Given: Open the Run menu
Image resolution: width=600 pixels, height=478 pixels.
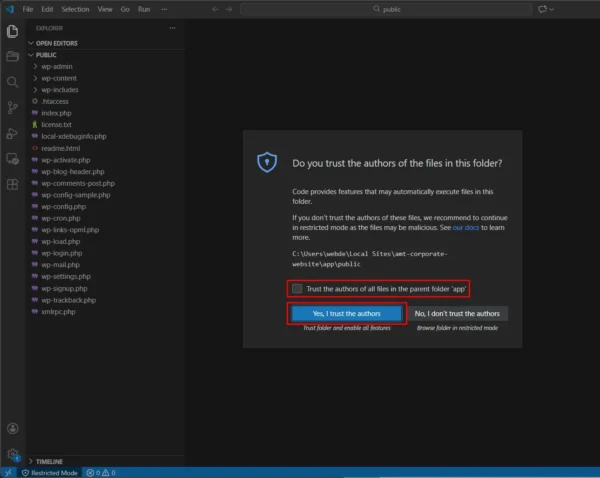Looking at the screenshot, I should 144,8.
